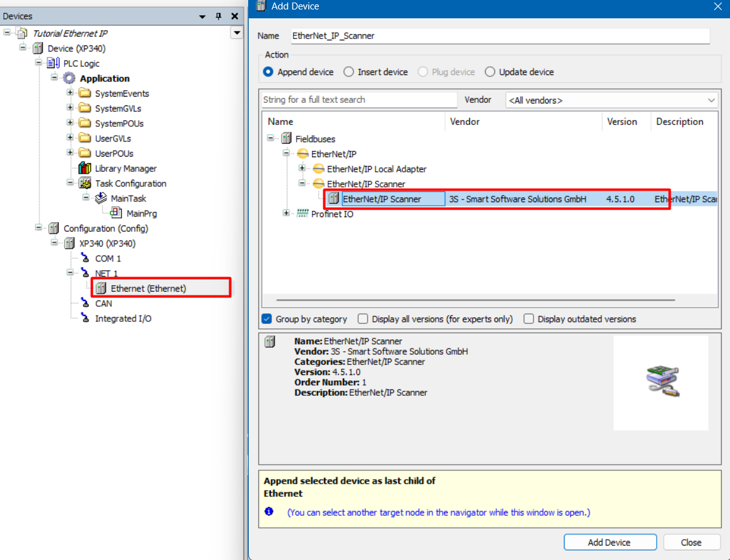Click the MainPrg program icon
The height and width of the screenshot is (560, 730).
tap(116, 213)
